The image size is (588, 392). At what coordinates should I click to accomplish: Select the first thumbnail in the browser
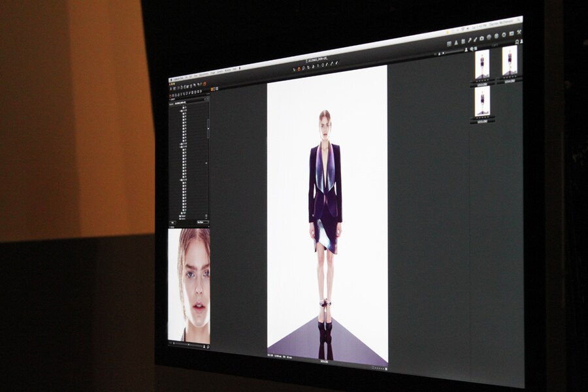(x=482, y=64)
